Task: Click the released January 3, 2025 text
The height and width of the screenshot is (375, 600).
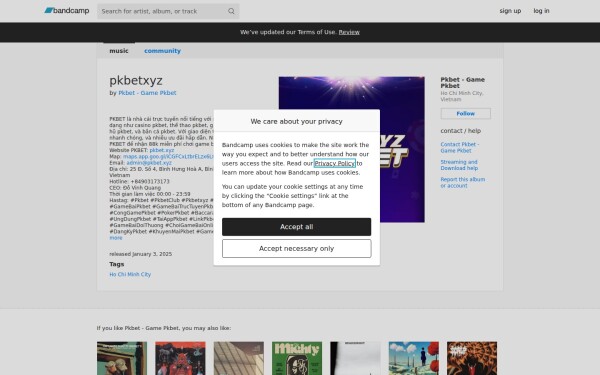Action: pyautogui.click(x=140, y=254)
